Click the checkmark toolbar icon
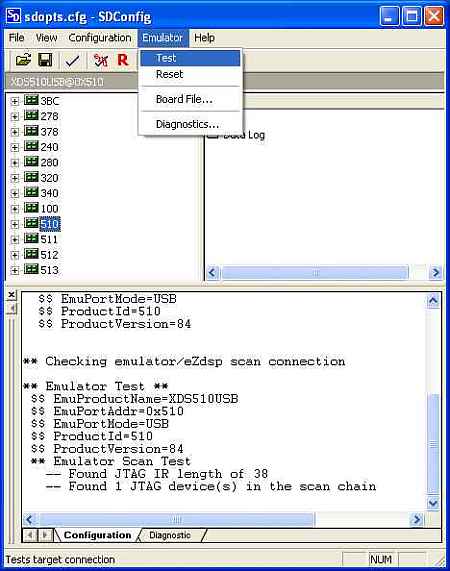The height and width of the screenshot is (571, 450). (x=72, y=60)
